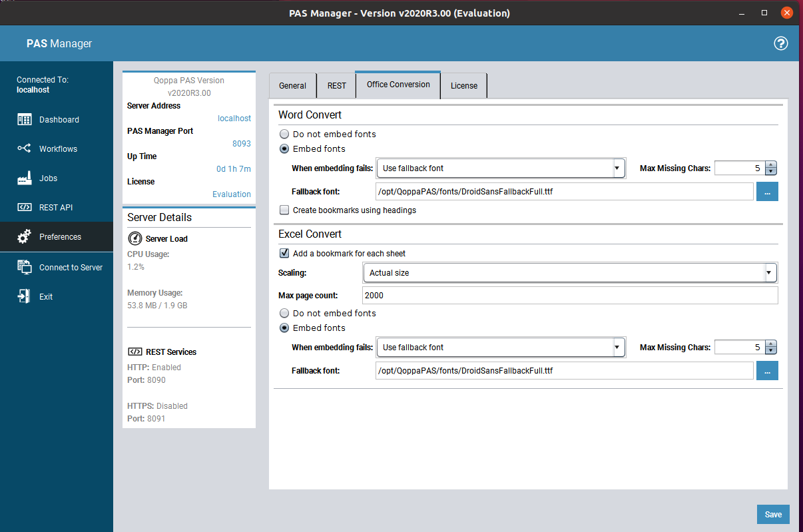Image resolution: width=803 pixels, height=532 pixels.
Task: Click the Excel Fallback font path field
Action: click(565, 370)
